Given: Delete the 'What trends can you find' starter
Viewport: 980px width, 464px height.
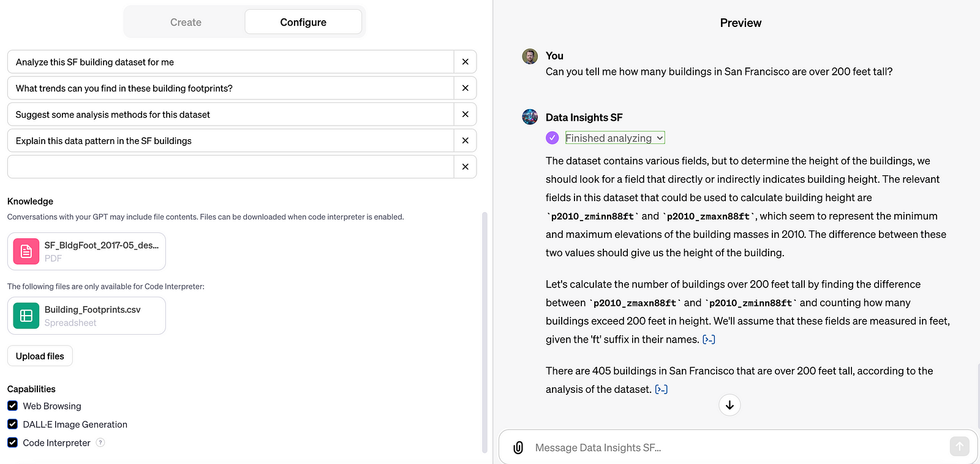Looking at the screenshot, I should pyautogui.click(x=465, y=88).
